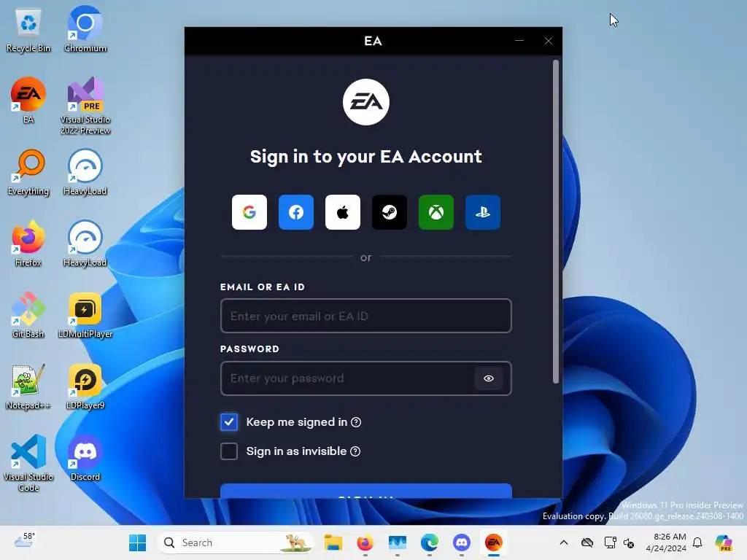Open File Explorer from taskbar

click(x=333, y=542)
